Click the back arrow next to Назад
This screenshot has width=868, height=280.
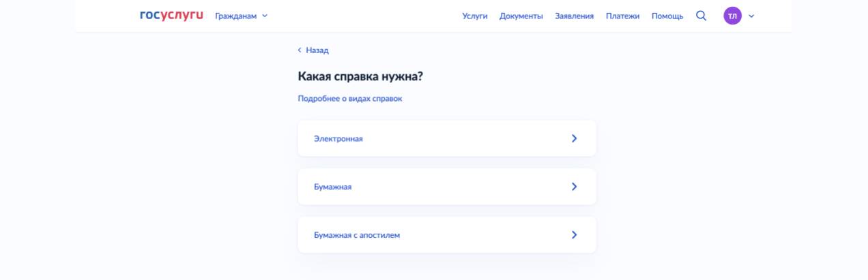300,50
